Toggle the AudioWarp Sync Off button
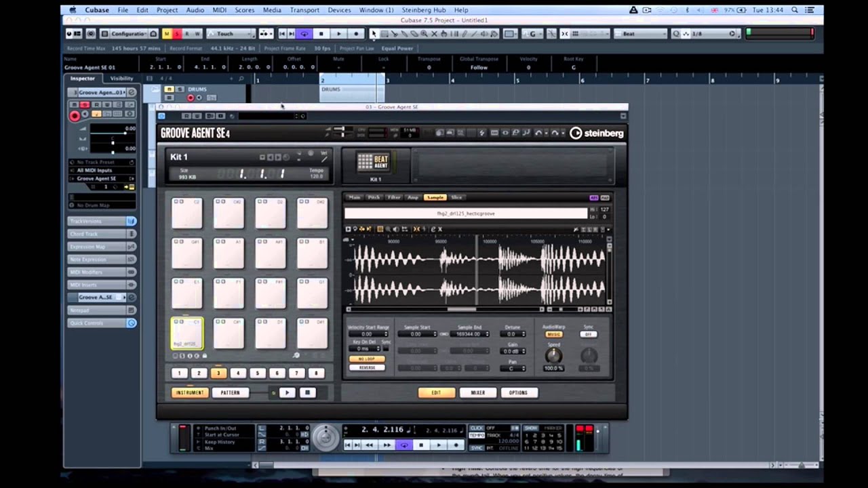 (x=589, y=334)
